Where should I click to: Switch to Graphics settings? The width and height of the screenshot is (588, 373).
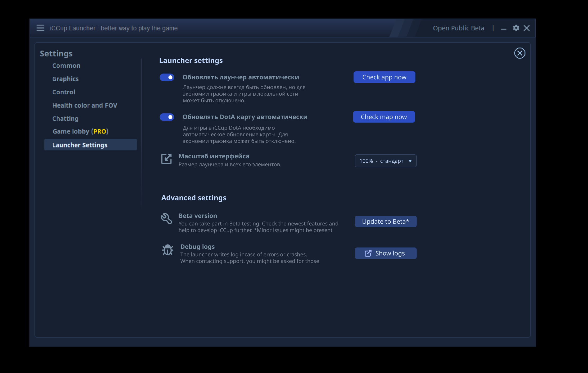65,79
